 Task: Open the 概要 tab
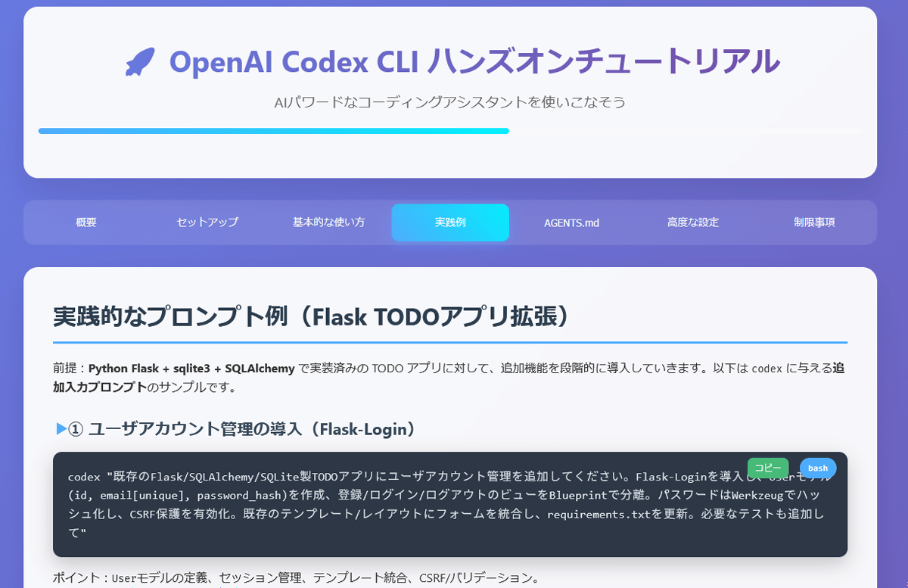[86, 222]
